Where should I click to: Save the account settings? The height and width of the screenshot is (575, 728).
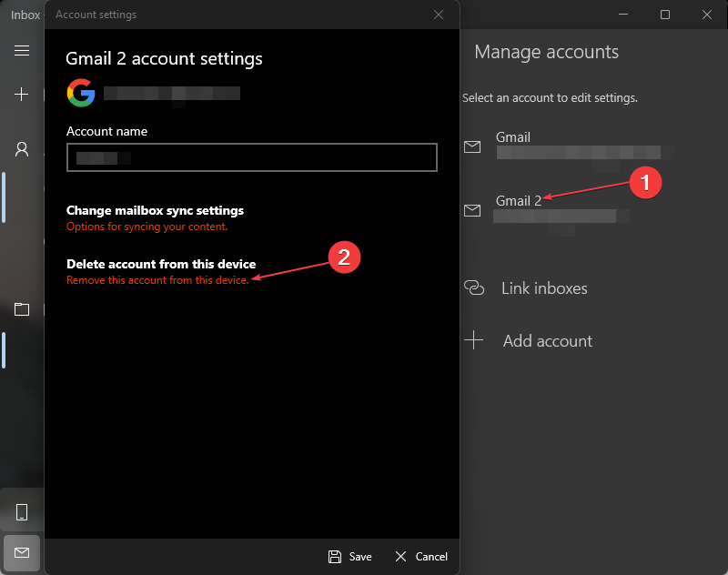pos(350,557)
